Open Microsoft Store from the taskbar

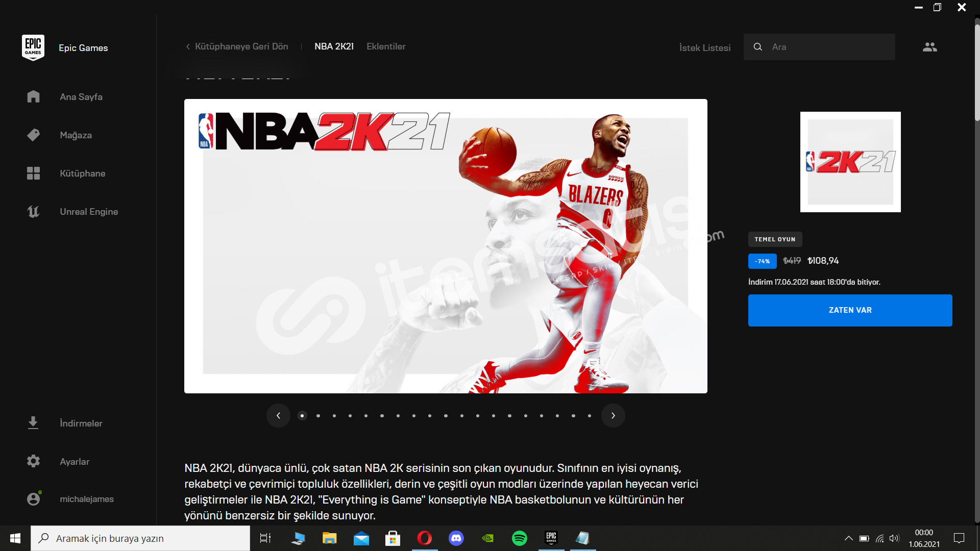coord(393,538)
